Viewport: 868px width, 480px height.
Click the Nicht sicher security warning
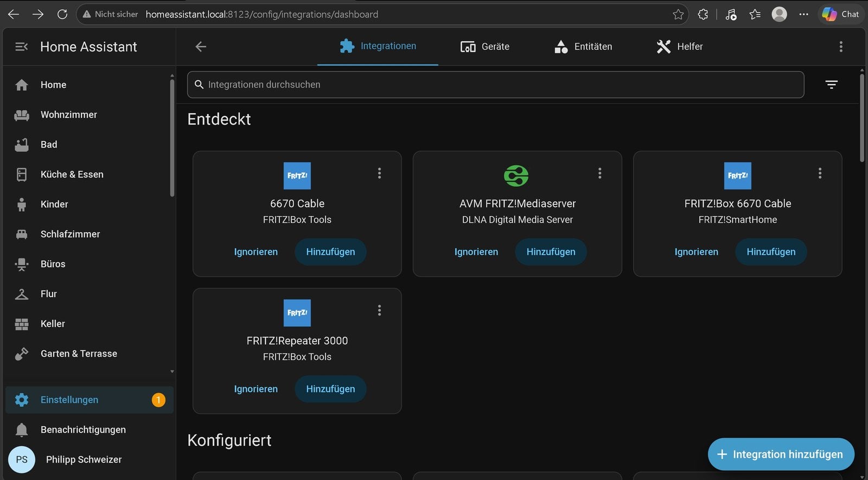pos(110,14)
